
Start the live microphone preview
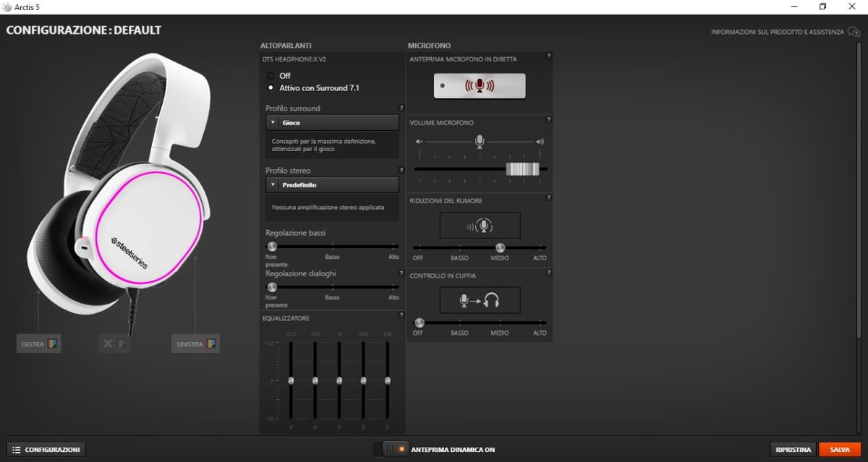click(x=480, y=85)
